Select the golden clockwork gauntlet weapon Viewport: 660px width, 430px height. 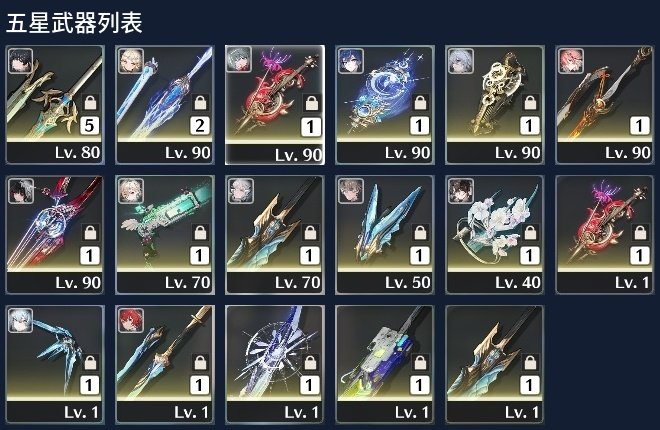click(495, 105)
